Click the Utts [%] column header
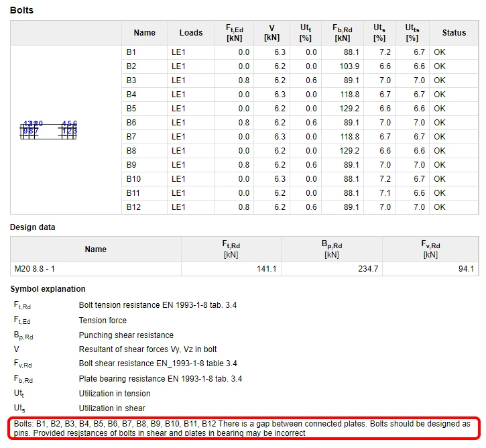This screenshot has width=486, height=448. coord(412,33)
